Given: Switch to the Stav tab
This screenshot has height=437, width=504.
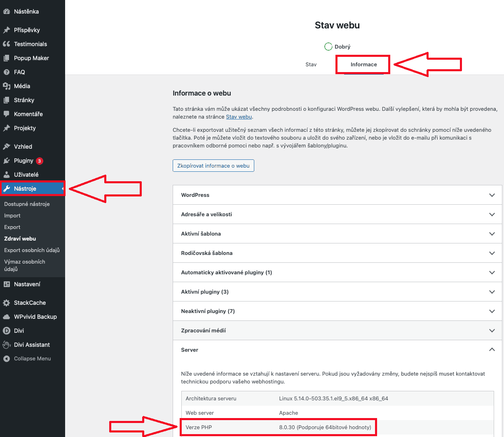Looking at the screenshot, I should pos(311,64).
